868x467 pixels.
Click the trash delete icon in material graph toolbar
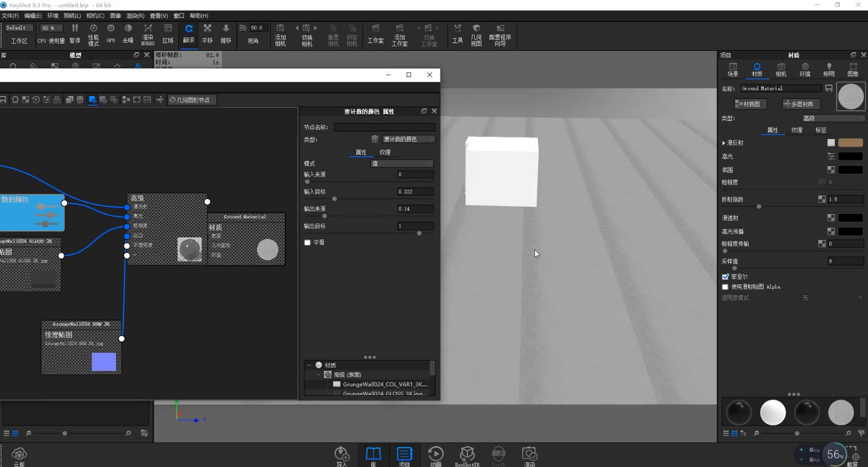click(80, 100)
